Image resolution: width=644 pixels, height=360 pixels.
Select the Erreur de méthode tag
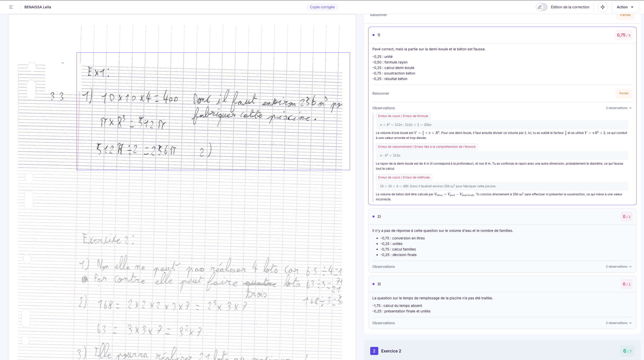coord(404,177)
